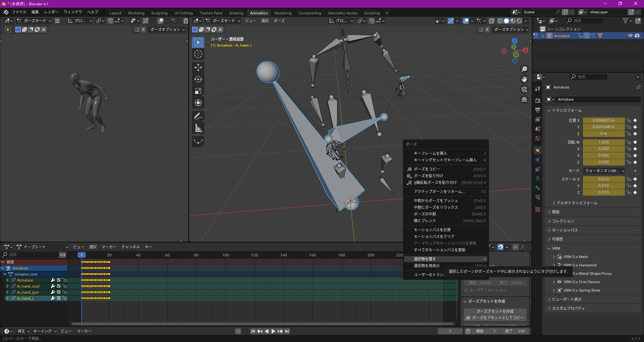Click the scale Y value field
Screen dimensions: 644x342
point(604,186)
